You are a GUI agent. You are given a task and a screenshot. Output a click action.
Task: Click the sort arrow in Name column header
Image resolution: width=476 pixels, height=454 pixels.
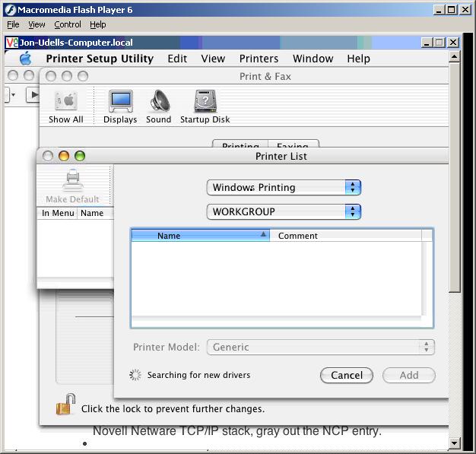(x=263, y=234)
